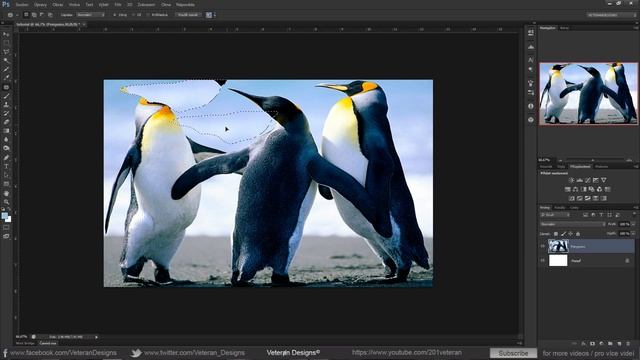Select the Pen tool

click(6, 158)
